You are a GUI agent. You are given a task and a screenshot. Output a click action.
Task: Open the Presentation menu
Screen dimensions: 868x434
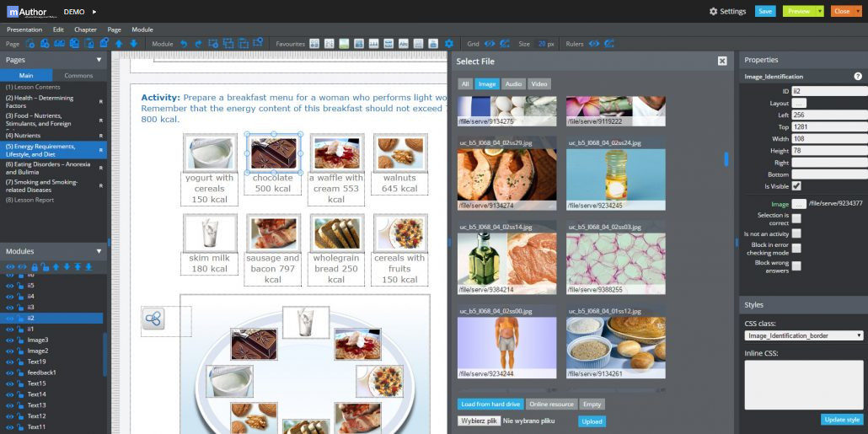[24, 29]
